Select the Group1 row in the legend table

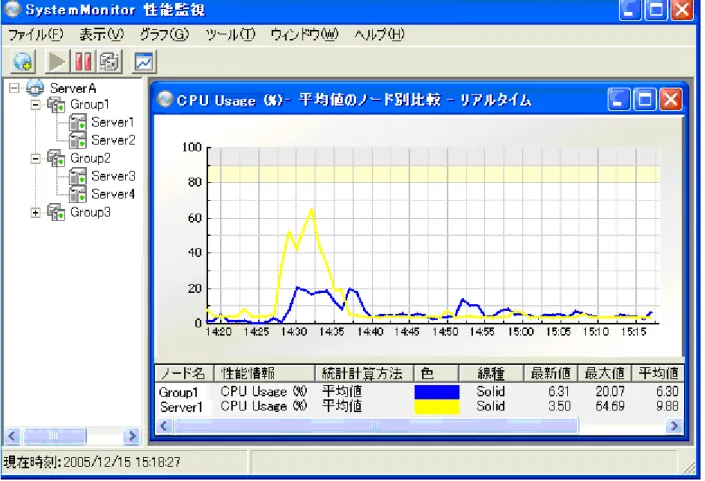coord(419,392)
